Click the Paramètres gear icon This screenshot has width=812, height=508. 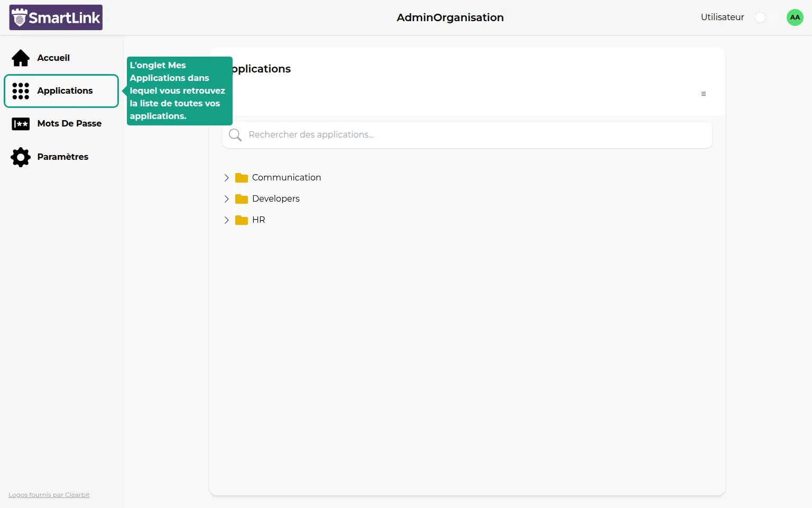[21, 157]
